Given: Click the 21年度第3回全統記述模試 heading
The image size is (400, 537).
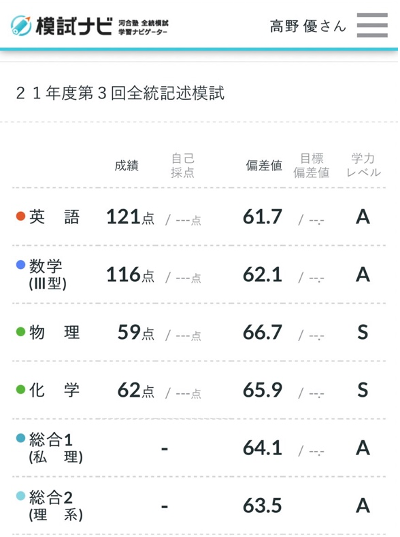Looking at the screenshot, I should pos(120,93).
